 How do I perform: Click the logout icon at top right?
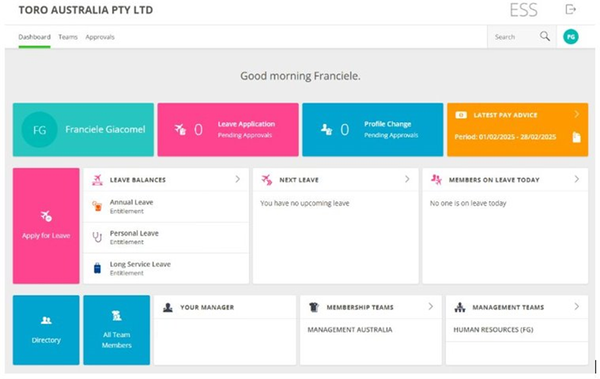pyautogui.click(x=571, y=9)
